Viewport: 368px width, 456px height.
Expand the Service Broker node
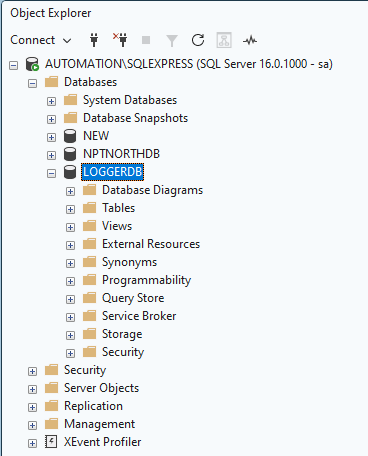click(70, 317)
